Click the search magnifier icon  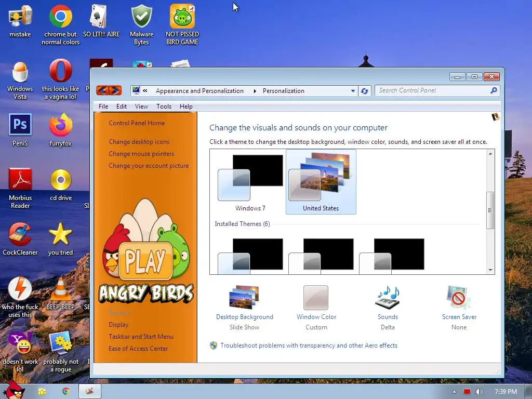[494, 90]
